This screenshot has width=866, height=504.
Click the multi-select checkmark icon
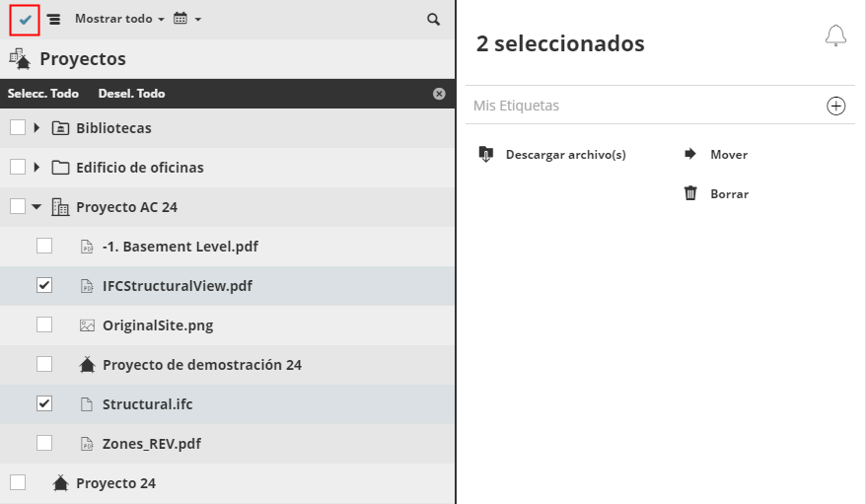25,20
